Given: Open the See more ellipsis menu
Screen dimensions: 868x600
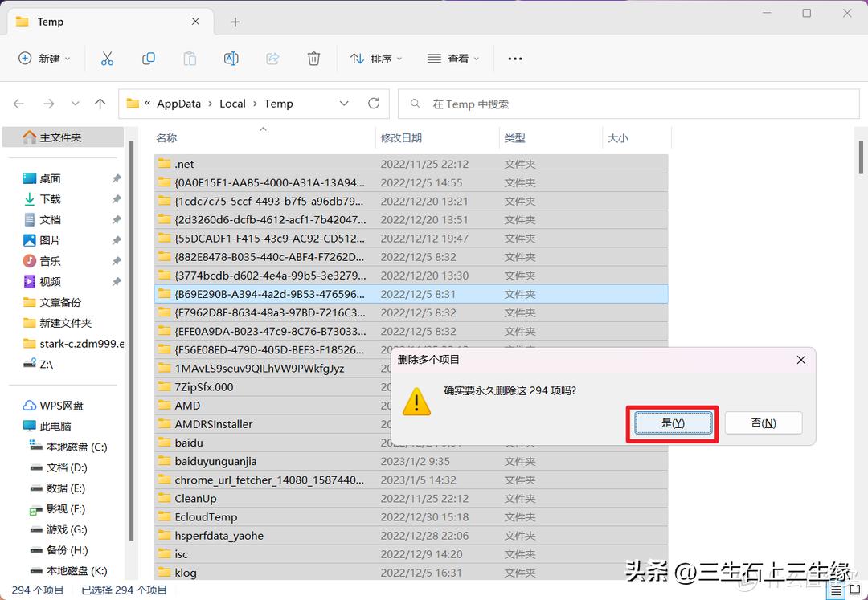Looking at the screenshot, I should point(515,58).
